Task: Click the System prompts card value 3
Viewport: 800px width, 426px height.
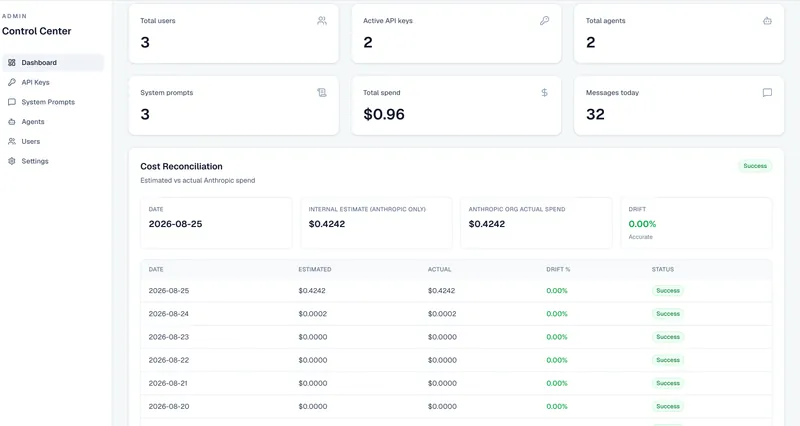Action: pos(145,114)
